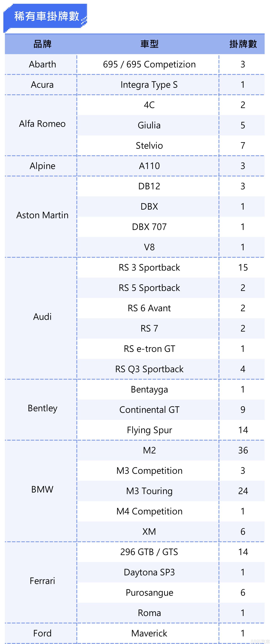Select the Abarth brand cell
The image size is (270, 644).
point(42,64)
